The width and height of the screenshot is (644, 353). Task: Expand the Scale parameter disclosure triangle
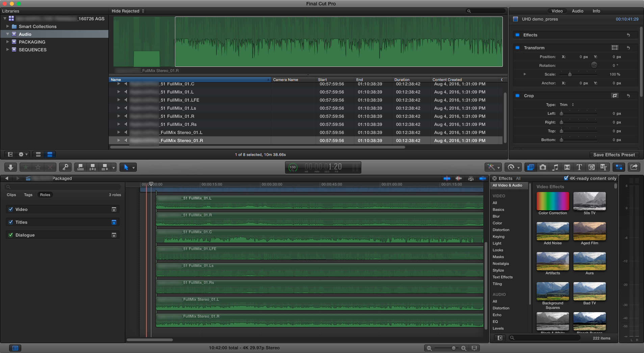[x=524, y=74]
